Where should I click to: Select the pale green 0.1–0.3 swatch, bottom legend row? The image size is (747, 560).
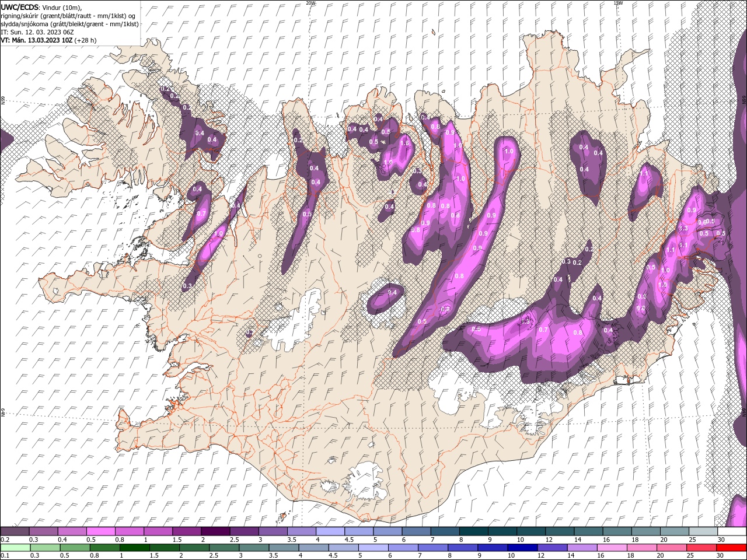(x=15, y=548)
